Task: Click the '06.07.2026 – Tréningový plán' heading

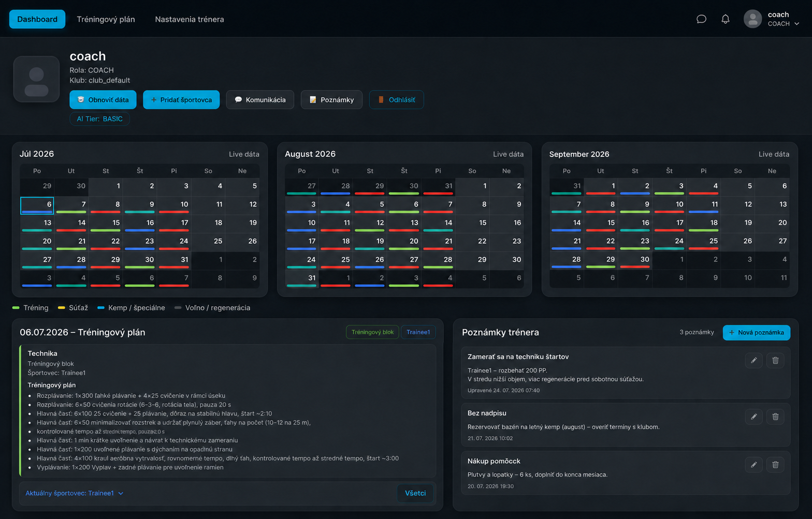Action: 82,332
